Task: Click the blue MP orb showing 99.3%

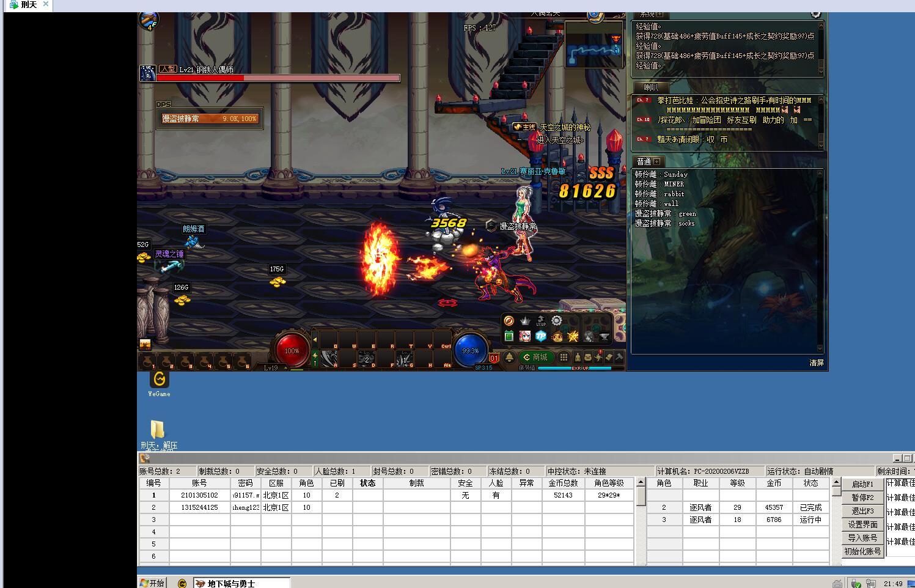Action: pos(471,350)
